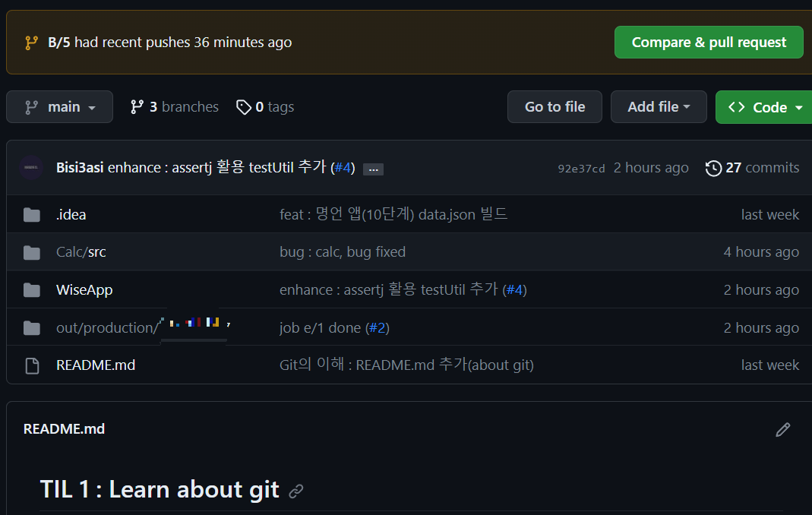
Task: Click the Go to file button
Action: pos(554,107)
